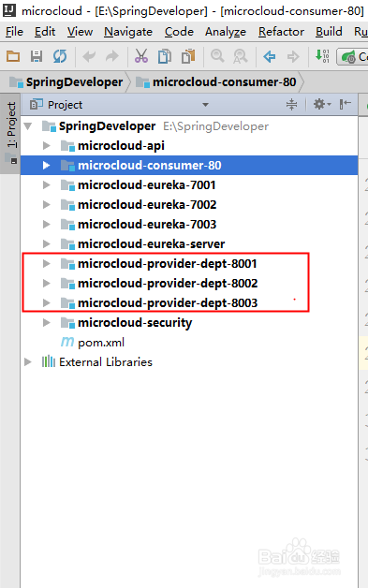Click the pom.xml Maven file icon
This screenshot has width=368, height=588.
[67, 342]
